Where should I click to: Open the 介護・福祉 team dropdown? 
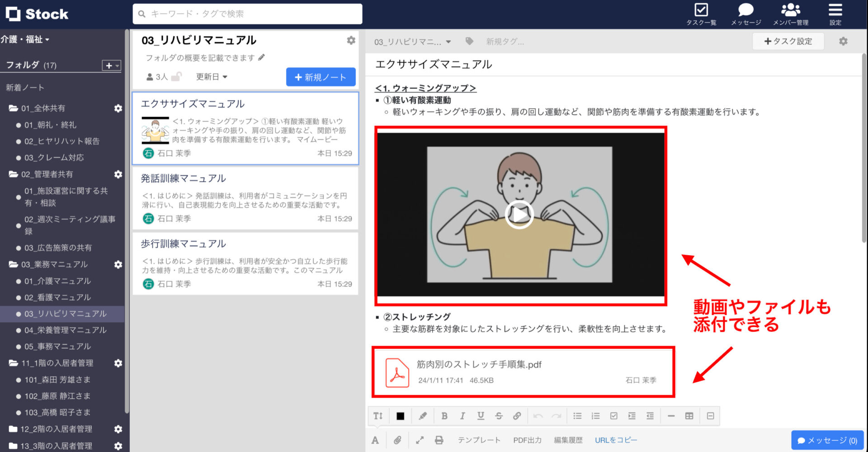pos(25,39)
